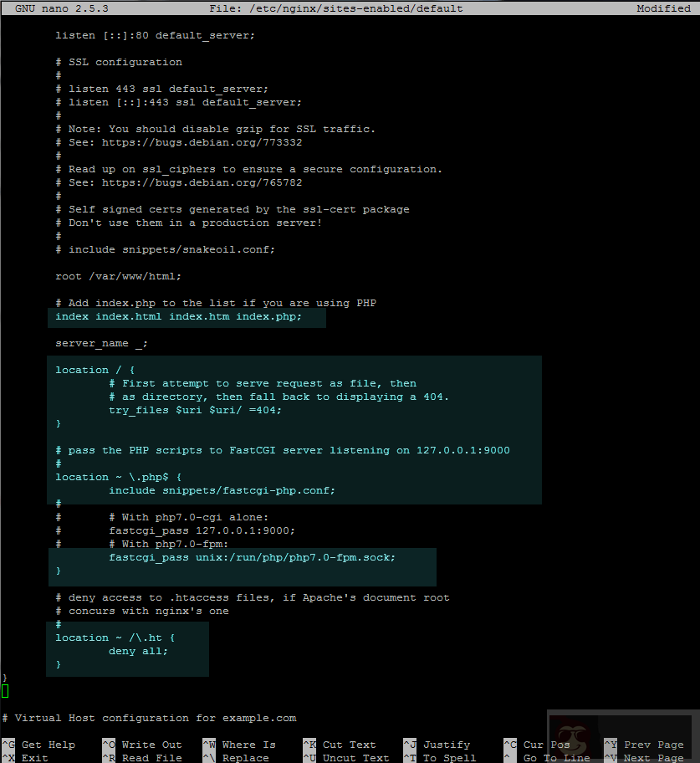The width and height of the screenshot is (700, 763).
Task: Click the green cursor block
Action: (x=5, y=691)
